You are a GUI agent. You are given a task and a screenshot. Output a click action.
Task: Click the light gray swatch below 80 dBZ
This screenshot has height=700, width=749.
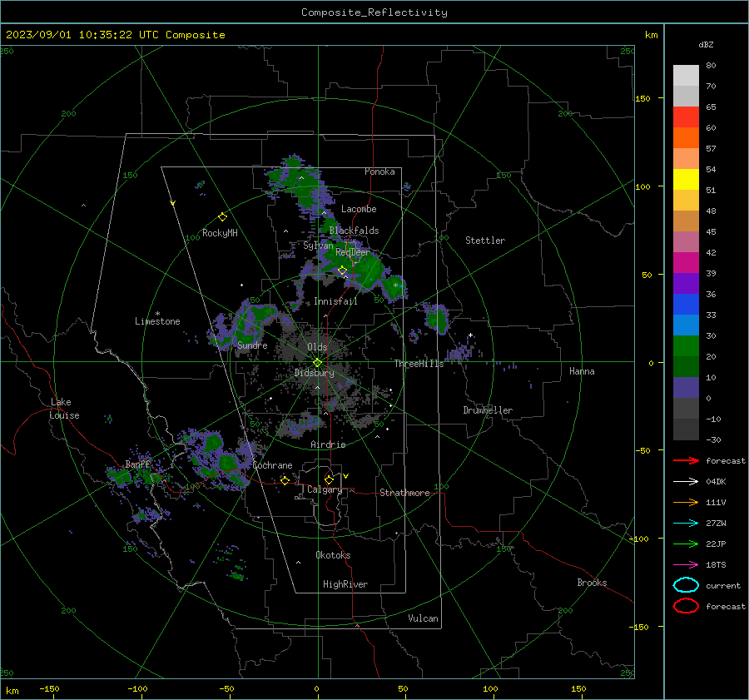tap(686, 76)
